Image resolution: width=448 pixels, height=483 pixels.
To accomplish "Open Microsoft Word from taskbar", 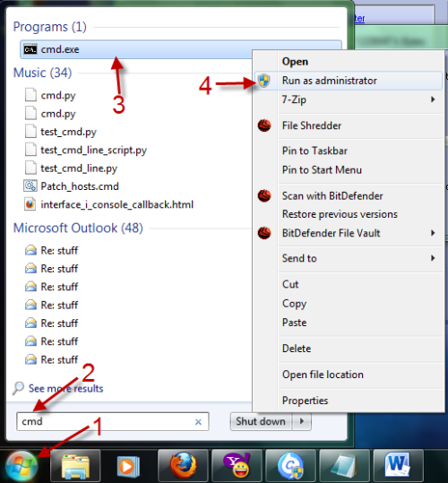I will (398, 466).
